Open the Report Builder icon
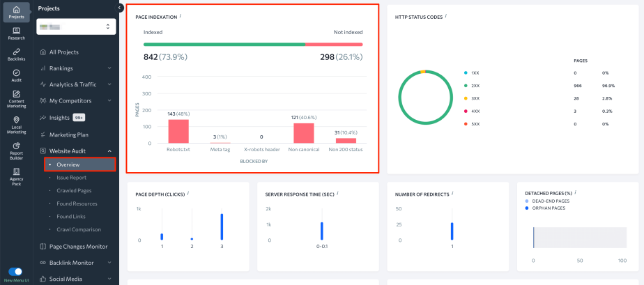 tap(16, 151)
